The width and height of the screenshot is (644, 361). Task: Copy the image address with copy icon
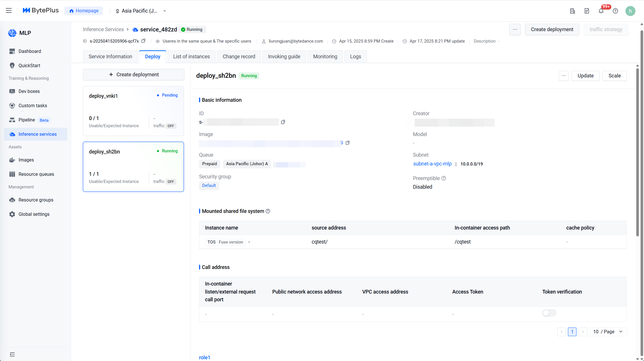(347, 143)
